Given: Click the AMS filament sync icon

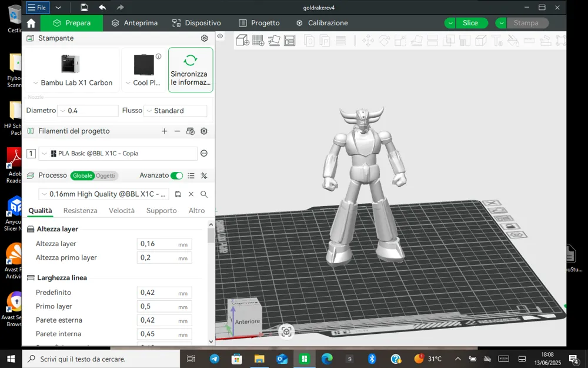Looking at the screenshot, I should click(191, 131).
